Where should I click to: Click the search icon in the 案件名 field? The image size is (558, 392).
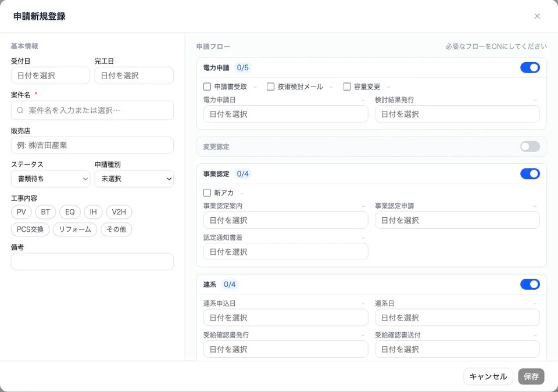(x=20, y=110)
